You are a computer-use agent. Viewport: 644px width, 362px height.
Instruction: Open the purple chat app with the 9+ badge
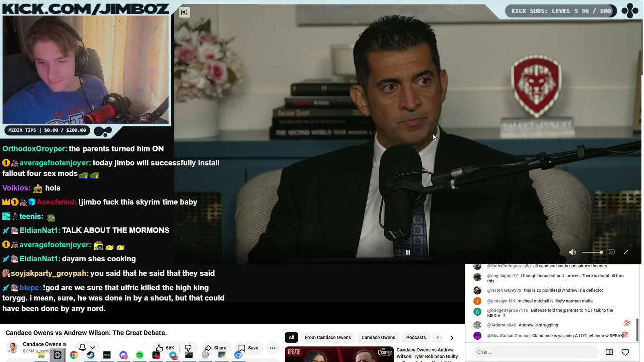pyautogui.click(x=123, y=355)
